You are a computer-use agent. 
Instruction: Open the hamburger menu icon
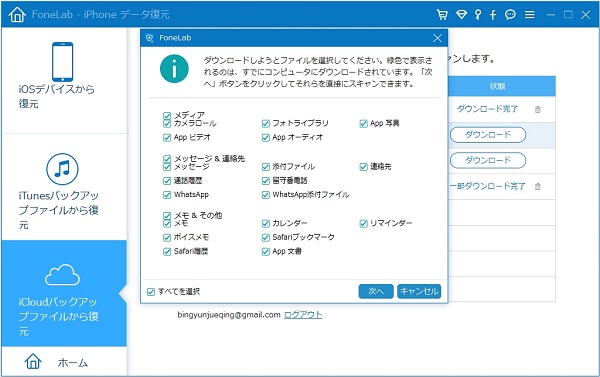tap(530, 15)
